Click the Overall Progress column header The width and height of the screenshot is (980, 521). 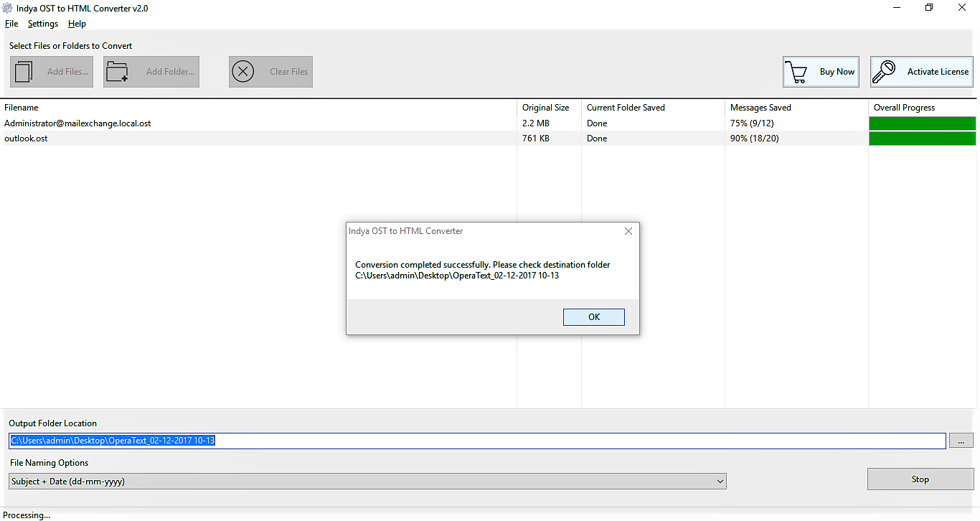[x=904, y=108]
